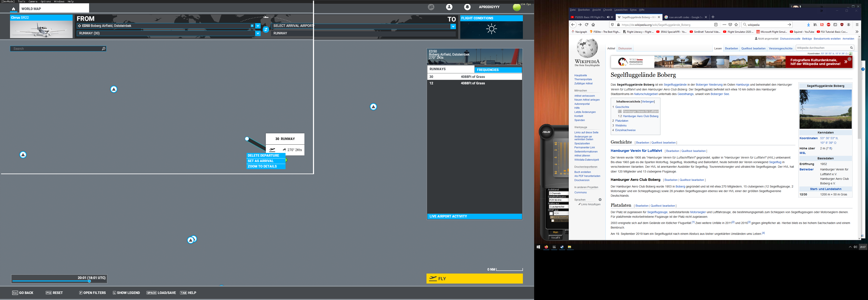Open Analog aus 2 Lautsprecher dropdown
This screenshot has height=300, width=868.
558,207
